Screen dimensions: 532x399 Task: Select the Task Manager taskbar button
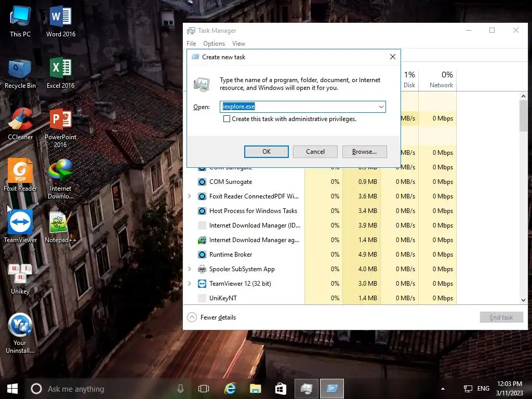click(307, 389)
